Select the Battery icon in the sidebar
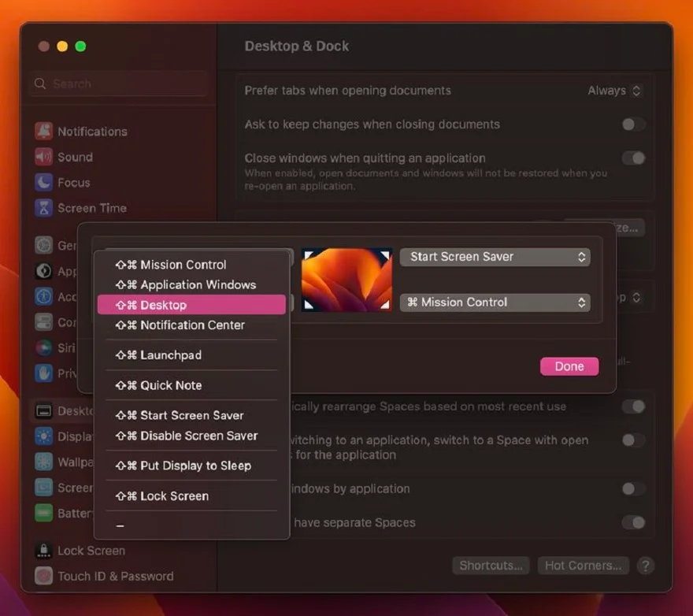Image resolution: width=693 pixels, height=616 pixels. click(x=42, y=513)
